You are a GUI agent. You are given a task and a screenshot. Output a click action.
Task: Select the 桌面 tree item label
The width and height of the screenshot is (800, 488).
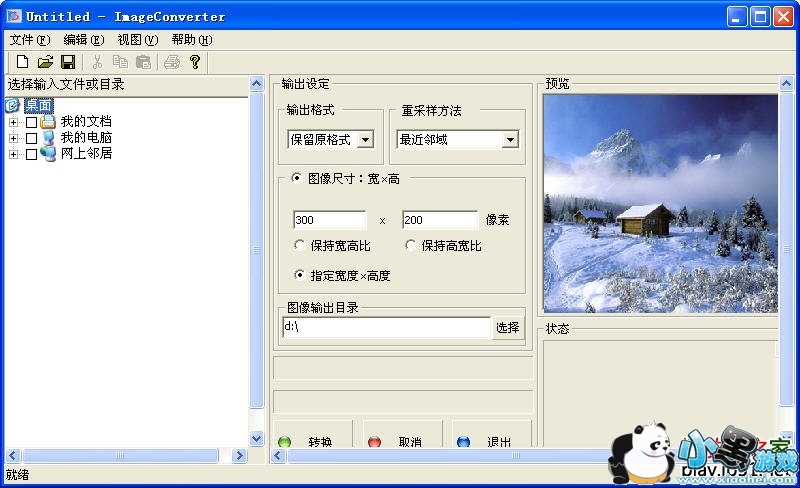[x=39, y=106]
